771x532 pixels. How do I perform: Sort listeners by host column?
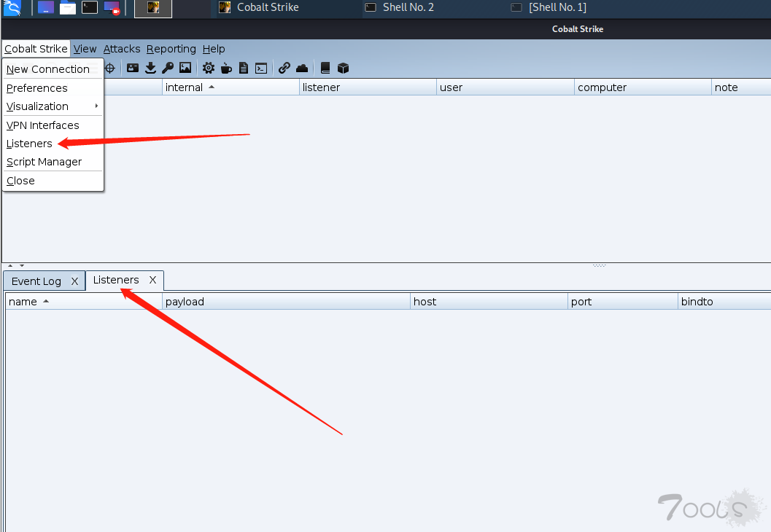pos(489,302)
